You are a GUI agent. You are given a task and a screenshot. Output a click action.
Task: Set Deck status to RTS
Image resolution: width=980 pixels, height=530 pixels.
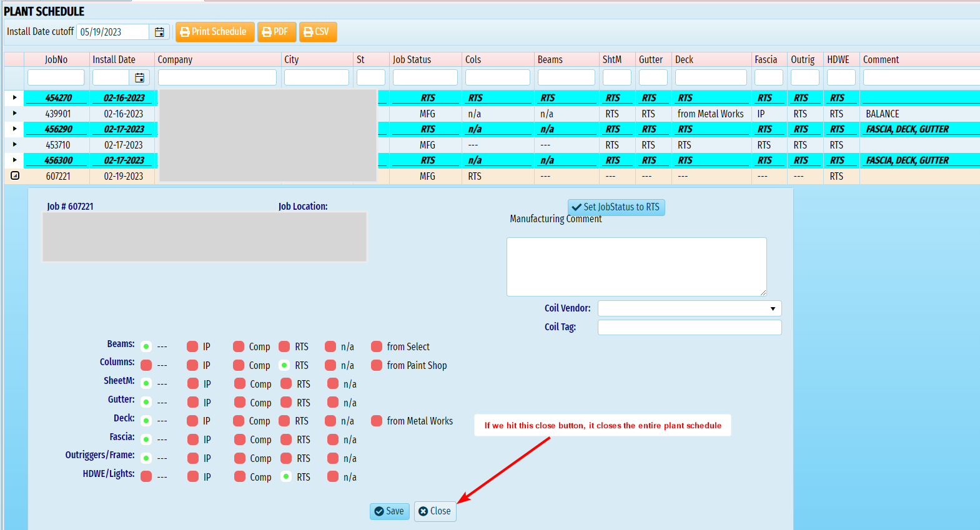coord(284,421)
